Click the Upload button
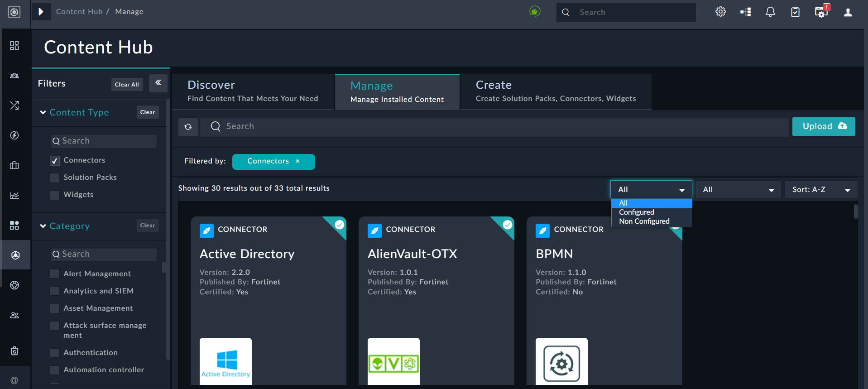868x389 pixels. tap(823, 126)
